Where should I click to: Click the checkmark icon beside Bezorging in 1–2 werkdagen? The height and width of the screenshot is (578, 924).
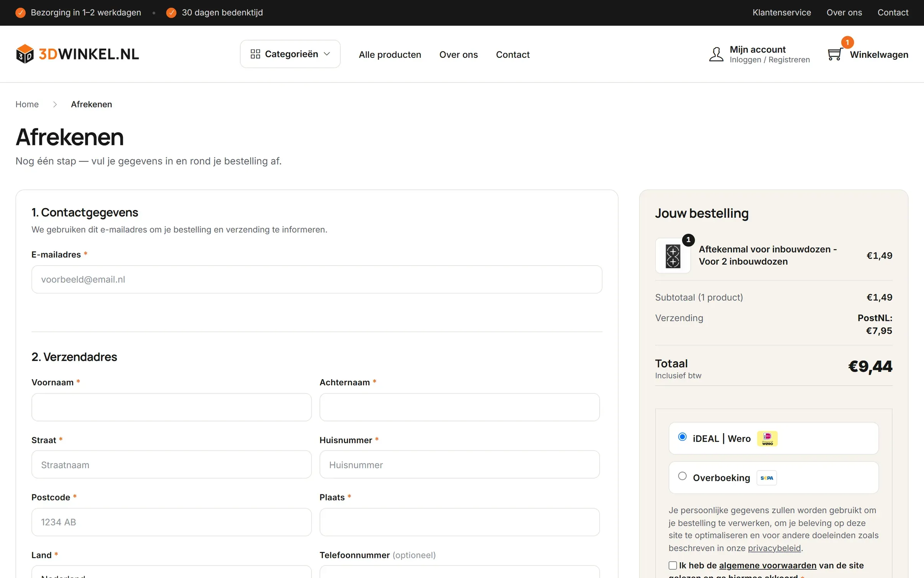point(20,13)
